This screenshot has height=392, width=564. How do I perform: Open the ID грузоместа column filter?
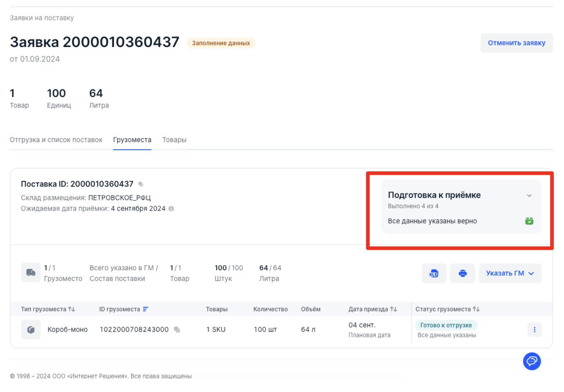tap(145, 309)
